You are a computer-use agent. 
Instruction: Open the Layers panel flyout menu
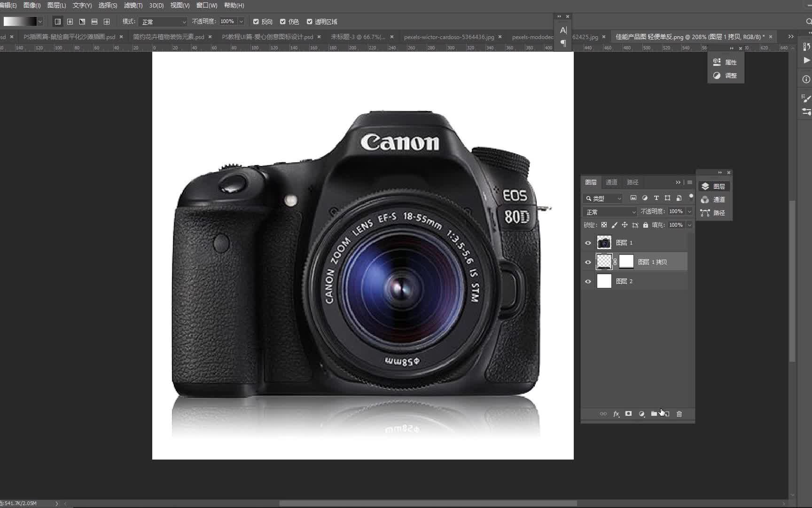point(690,182)
